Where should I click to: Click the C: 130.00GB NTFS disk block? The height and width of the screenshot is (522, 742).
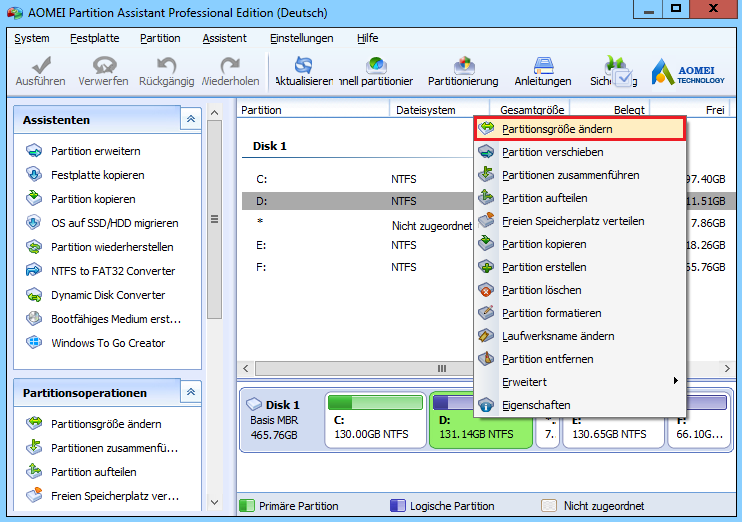coord(376,420)
